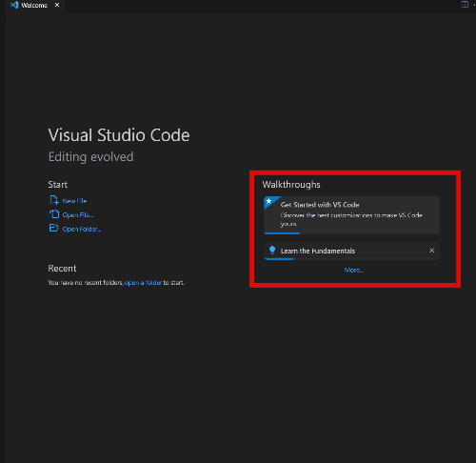The width and height of the screenshot is (476, 463).
Task: Click the 'Discover the best customizations' description text
Action: 351,219
